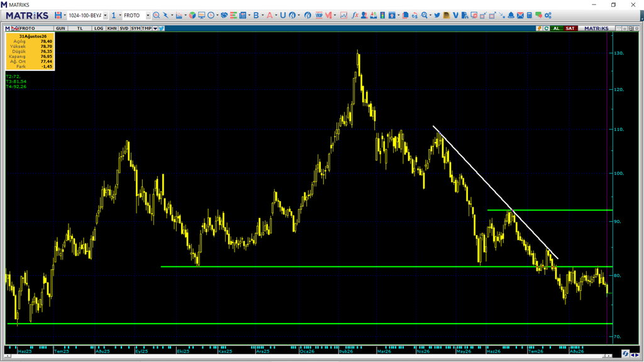Screen dimensions: 644x362
Task: Click the M button at the chart header's left
Action: (x=8, y=28)
